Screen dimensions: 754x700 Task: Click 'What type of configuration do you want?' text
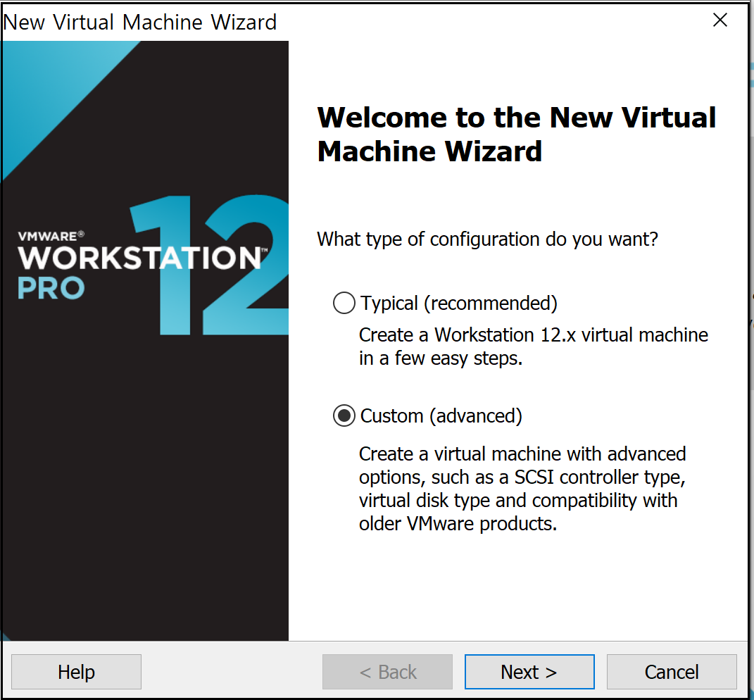[x=487, y=239]
